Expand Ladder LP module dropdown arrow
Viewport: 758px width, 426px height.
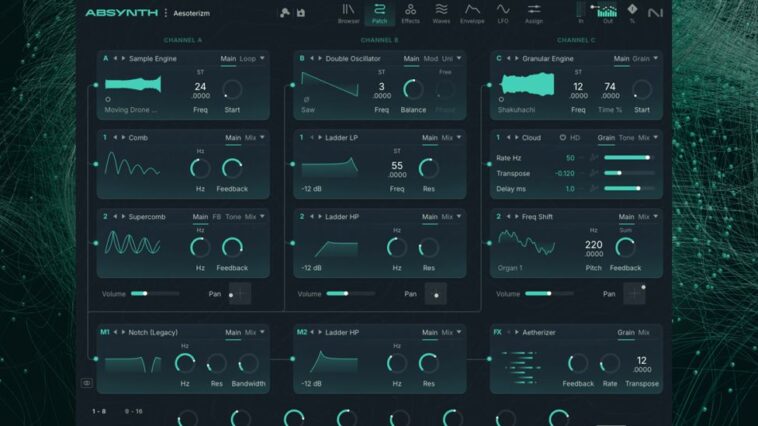(x=459, y=138)
